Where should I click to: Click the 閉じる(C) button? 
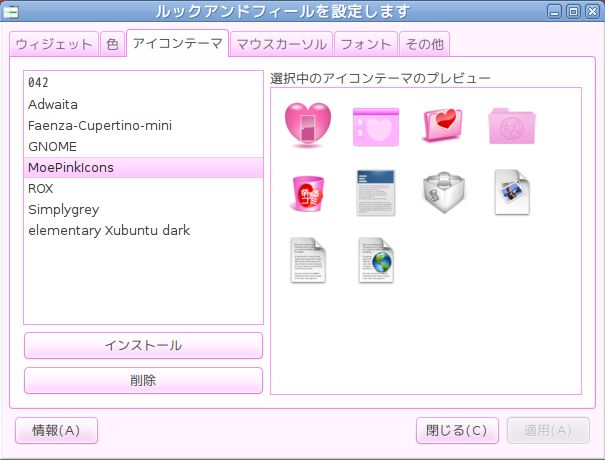[457, 431]
